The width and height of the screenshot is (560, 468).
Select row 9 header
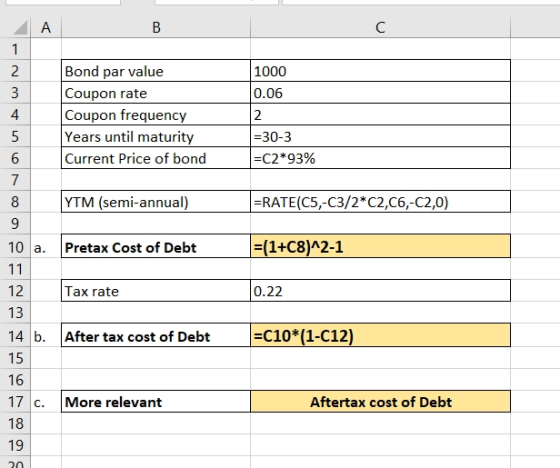pos(15,223)
